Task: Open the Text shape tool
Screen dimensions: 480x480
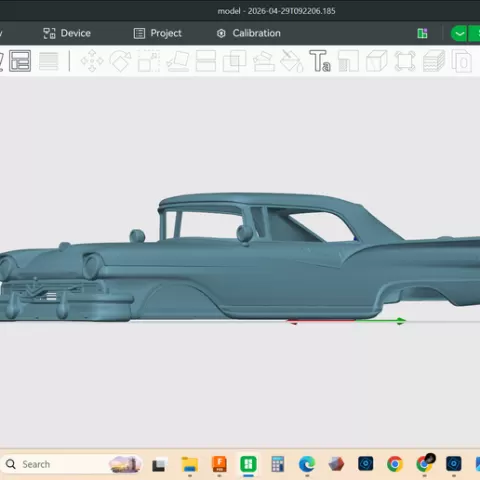Action: 320,61
